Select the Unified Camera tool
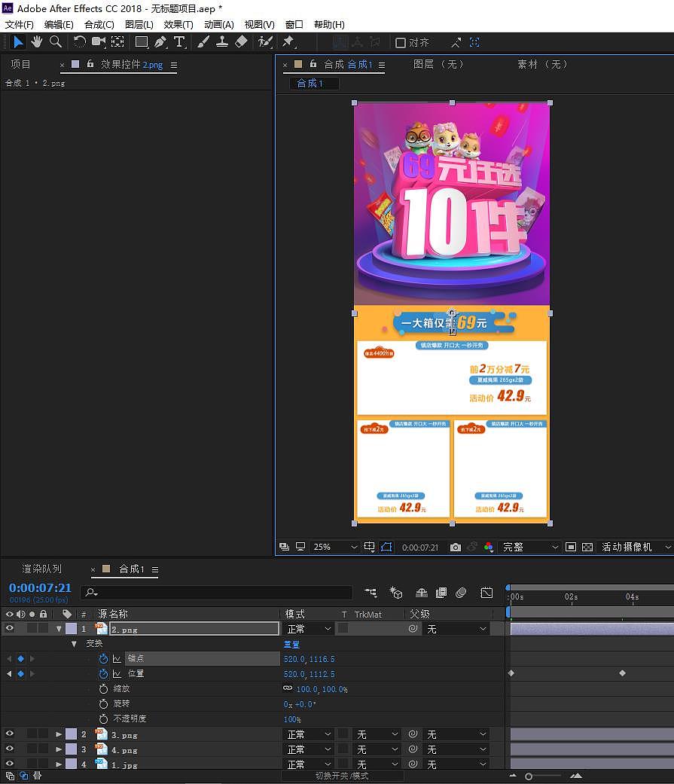Viewport: 674px width, 784px height. coord(99,42)
